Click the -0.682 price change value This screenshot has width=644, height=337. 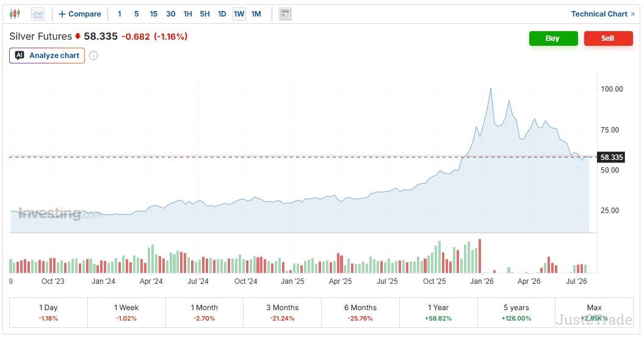pos(136,37)
